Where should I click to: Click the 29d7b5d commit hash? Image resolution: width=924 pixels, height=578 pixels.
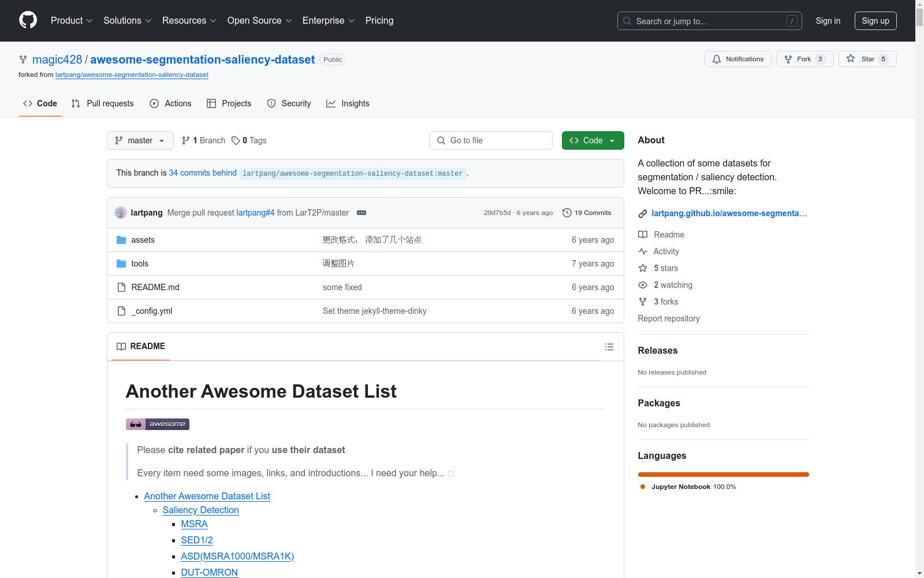click(x=497, y=213)
